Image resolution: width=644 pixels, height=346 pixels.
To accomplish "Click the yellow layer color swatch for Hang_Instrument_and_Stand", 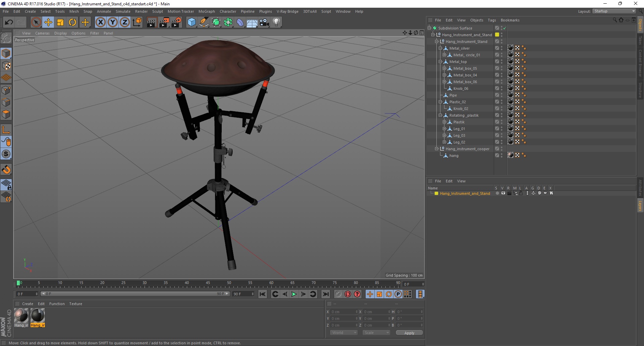I will (497, 35).
